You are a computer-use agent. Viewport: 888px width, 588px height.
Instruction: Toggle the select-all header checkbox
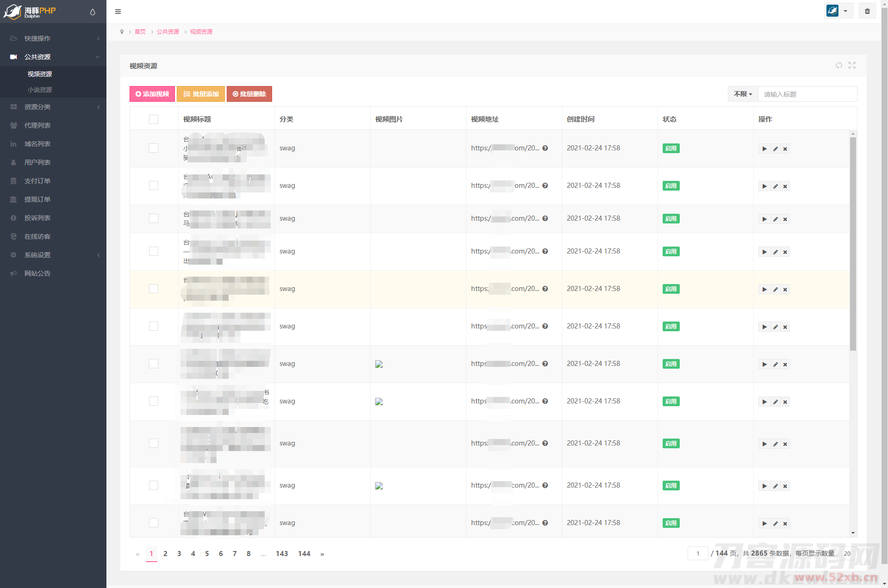[154, 119]
